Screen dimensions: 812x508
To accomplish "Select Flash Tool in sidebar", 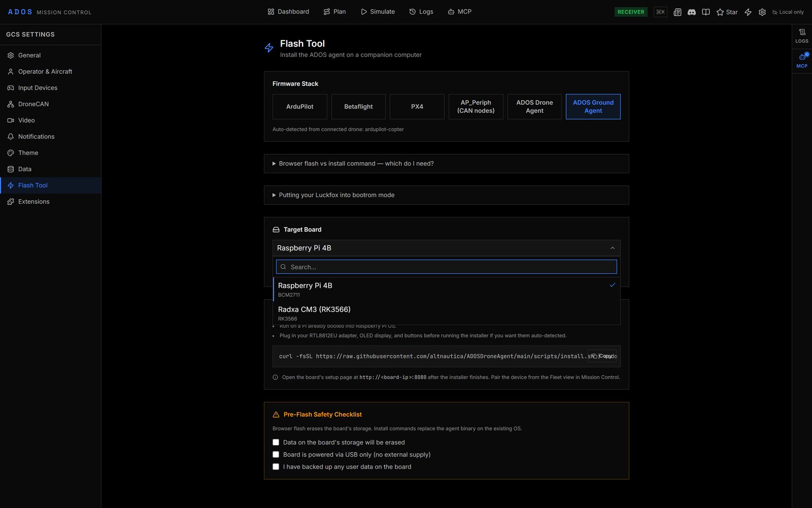I will [x=51, y=185].
